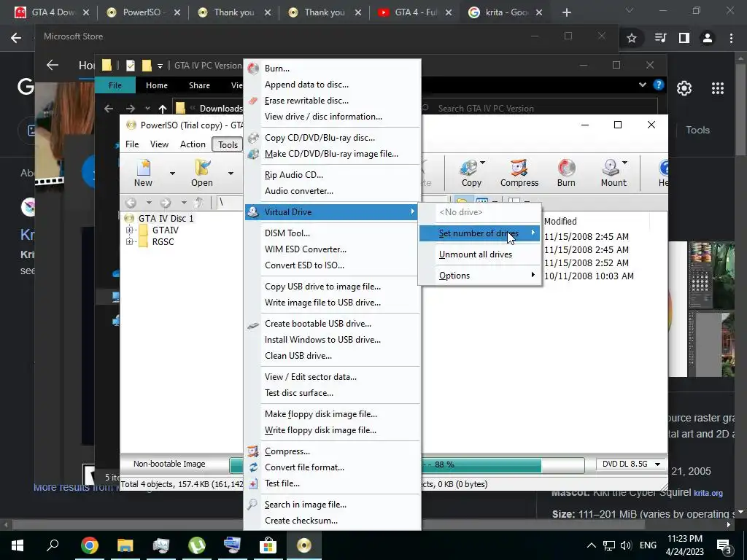The image size is (747, 560).
Task: Open the Copy button dropdown arrow
Action: click(x=483, y=163)
